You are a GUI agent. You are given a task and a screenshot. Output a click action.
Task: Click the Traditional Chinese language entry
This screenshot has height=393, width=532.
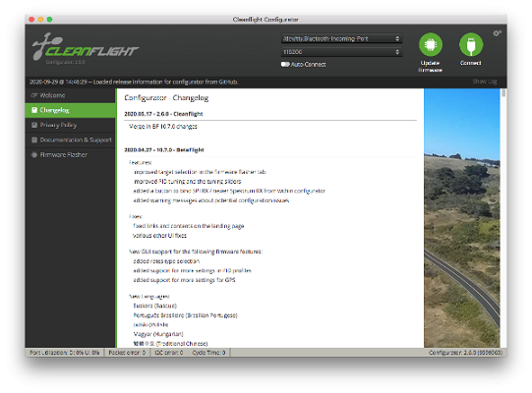click(170, 344)
